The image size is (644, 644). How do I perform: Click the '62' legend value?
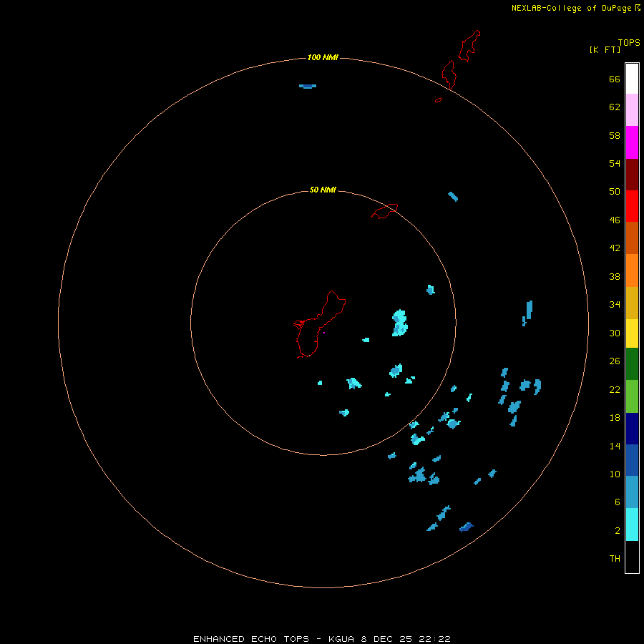(615, 107)
